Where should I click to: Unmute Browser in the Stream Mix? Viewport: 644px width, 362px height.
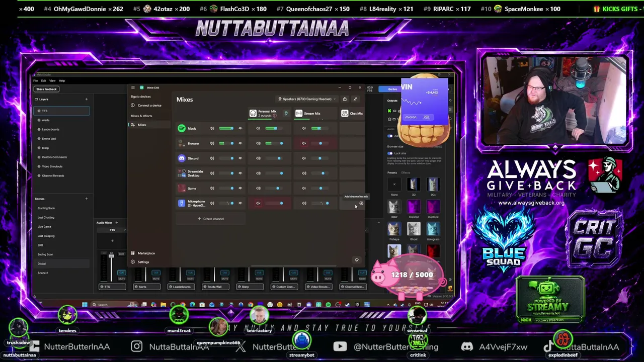(304, 143)
